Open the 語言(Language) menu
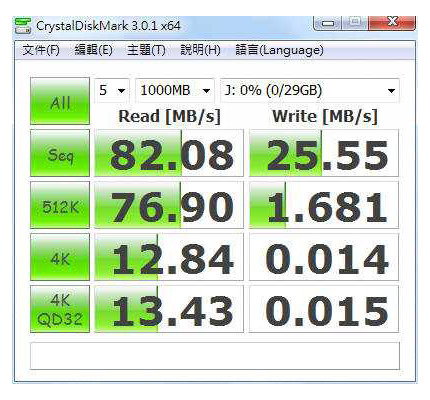The width and height of the screenshot is (430, 400). coord(279,50)
